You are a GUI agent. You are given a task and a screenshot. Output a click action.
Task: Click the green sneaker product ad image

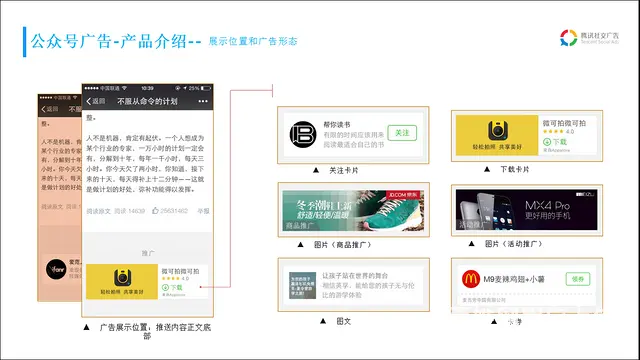point(353,210)
